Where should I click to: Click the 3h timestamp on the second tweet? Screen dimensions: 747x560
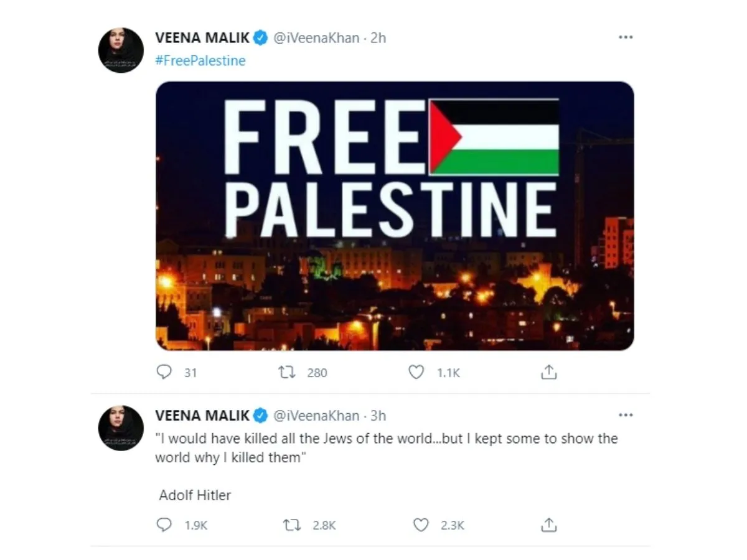coord(378,415)
